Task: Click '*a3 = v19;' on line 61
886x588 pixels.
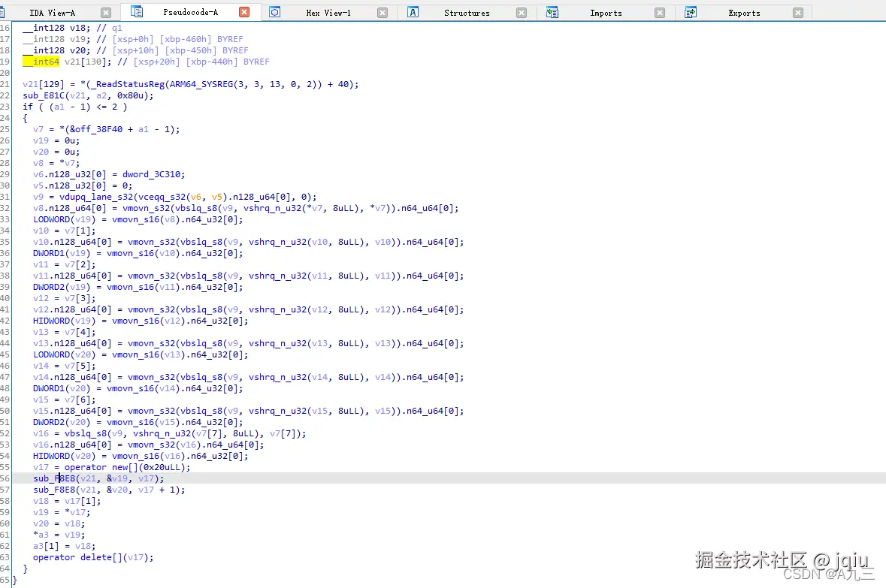Action: click(x=59, y=535)
